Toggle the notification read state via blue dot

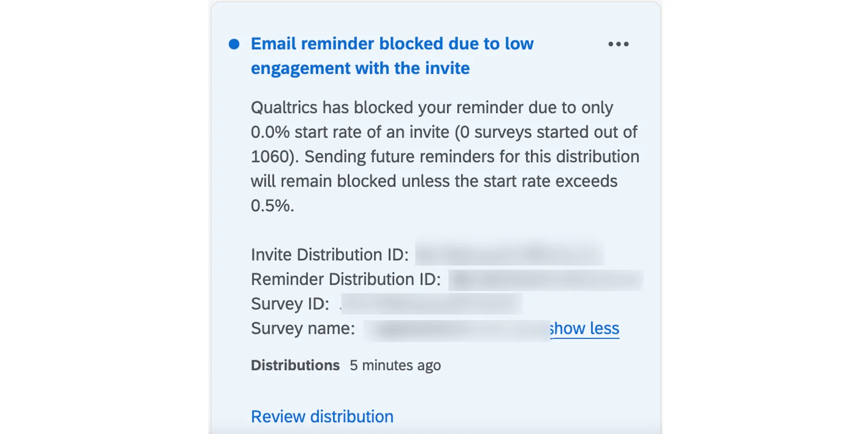tap(234, 44)
